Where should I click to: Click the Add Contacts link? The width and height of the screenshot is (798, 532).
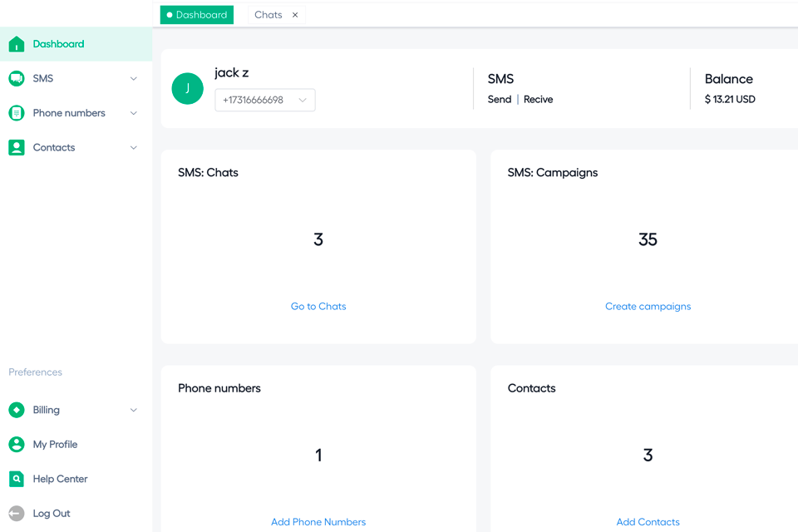pyautogui.click(x=648, y=522)
